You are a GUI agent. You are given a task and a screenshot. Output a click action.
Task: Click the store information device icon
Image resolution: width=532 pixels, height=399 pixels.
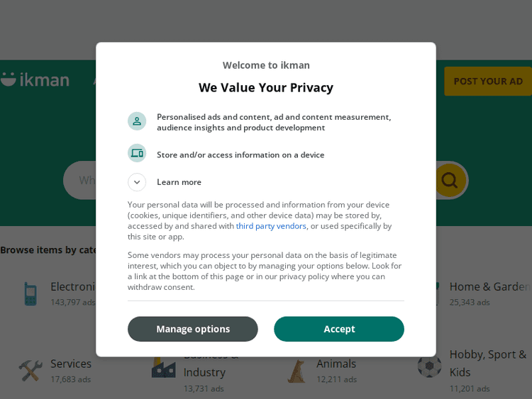coord(137,153)
